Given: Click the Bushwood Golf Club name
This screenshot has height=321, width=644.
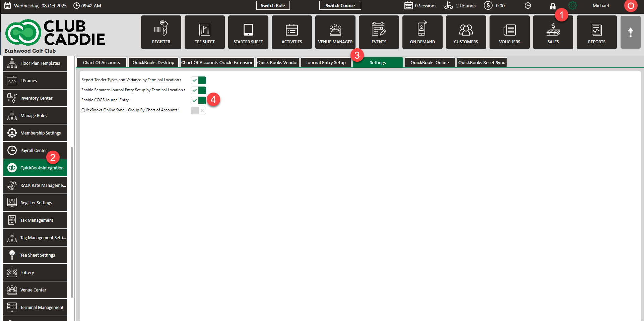Looking at the screenshot, I should pyautogui.click(x=30, y=51).
